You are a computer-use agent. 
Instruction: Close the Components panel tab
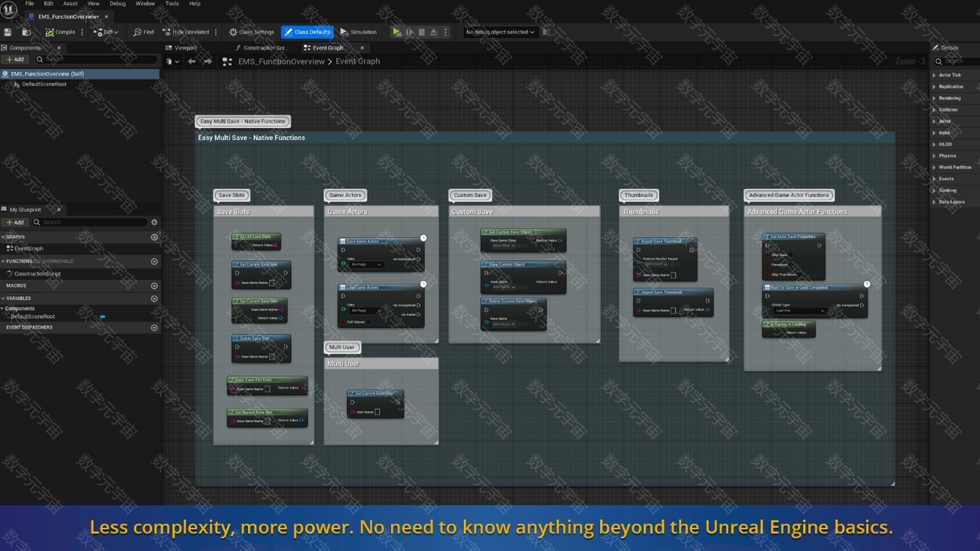[58, 47]
